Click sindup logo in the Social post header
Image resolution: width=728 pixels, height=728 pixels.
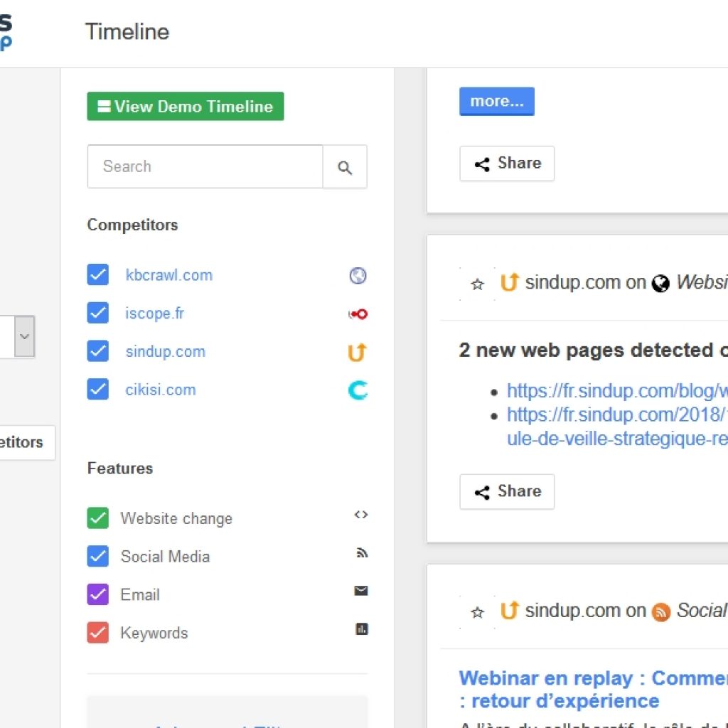(509, 610)
